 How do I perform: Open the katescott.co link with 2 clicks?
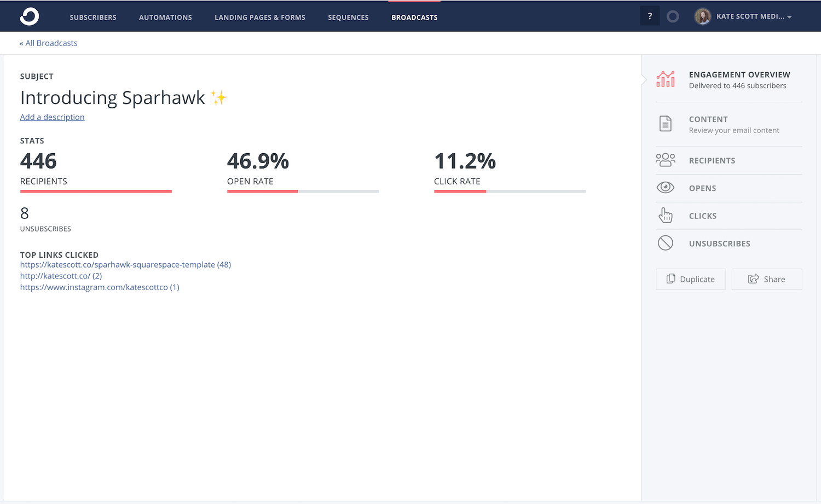[61, 276]
